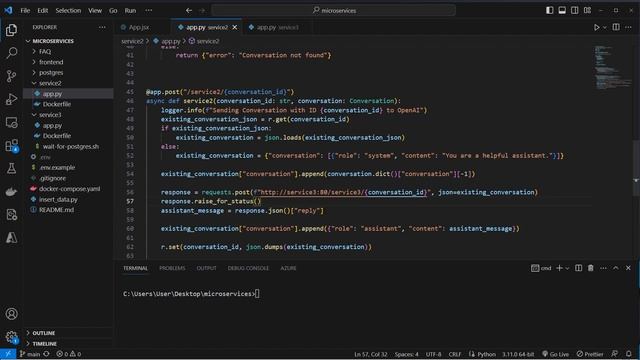Open the Search view in activity bar
This screenshot has height=360, width=640.
coord(11,53)
